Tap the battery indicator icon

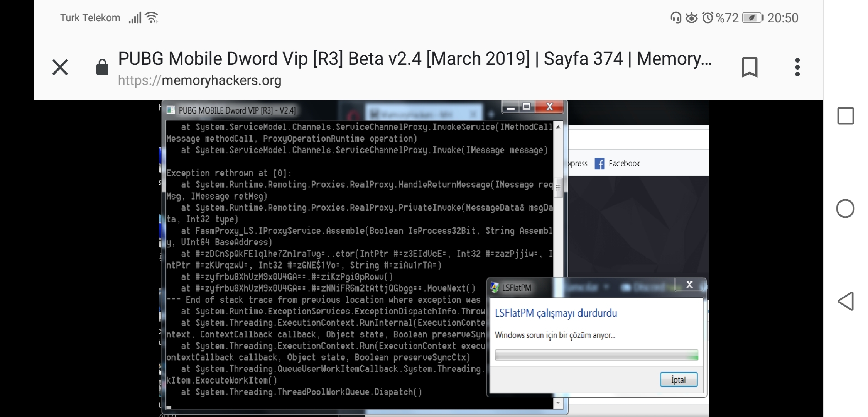(753, 18)
